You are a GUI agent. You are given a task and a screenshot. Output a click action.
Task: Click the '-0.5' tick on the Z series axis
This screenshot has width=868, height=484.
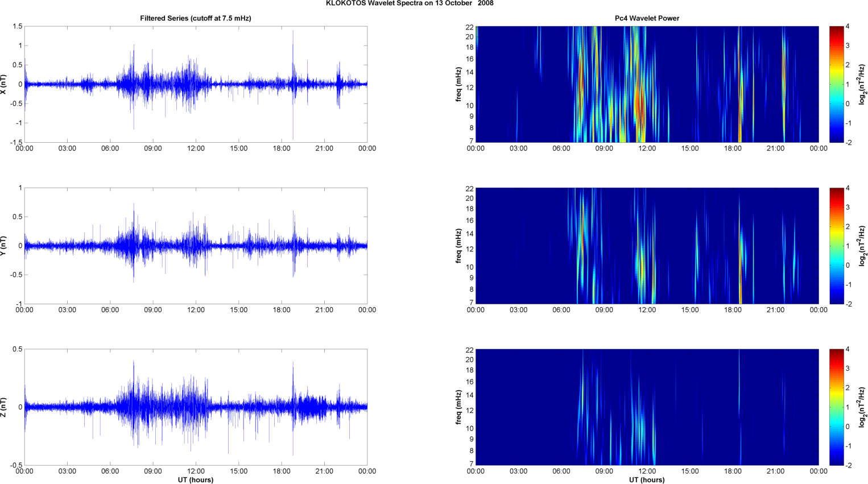16,465
